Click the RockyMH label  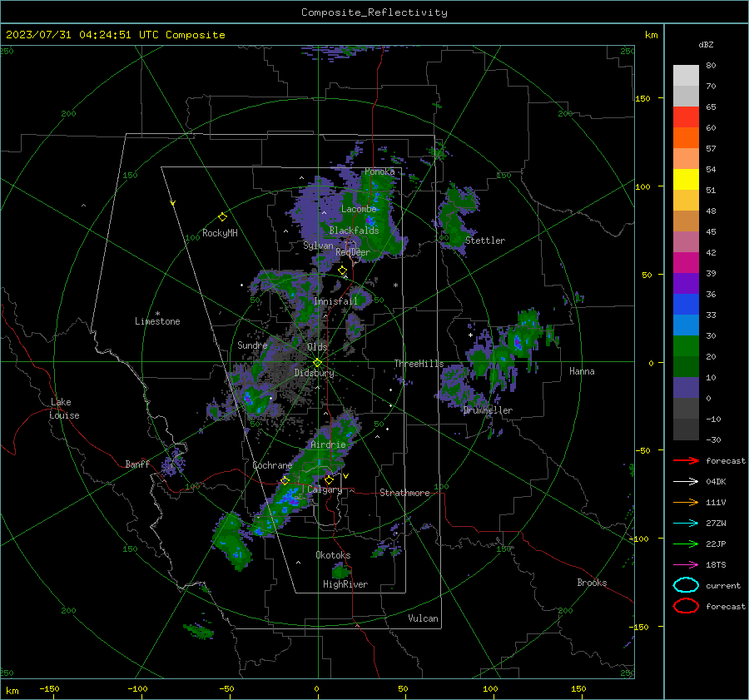click(x=220, y=233)
